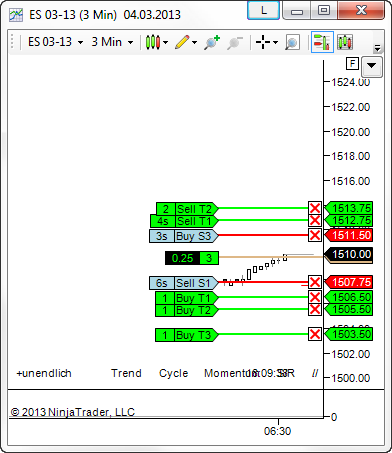Open the indicators candlestick icon

[x=345, y=42]
